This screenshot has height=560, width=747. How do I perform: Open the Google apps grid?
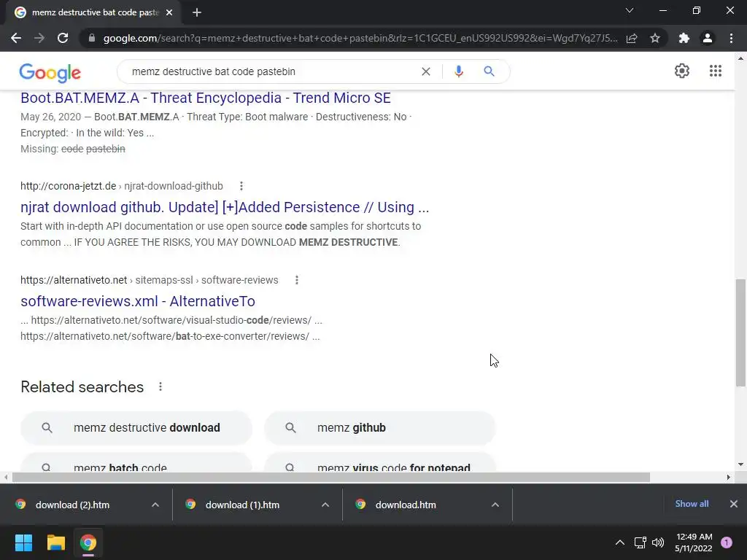point(715,71)
